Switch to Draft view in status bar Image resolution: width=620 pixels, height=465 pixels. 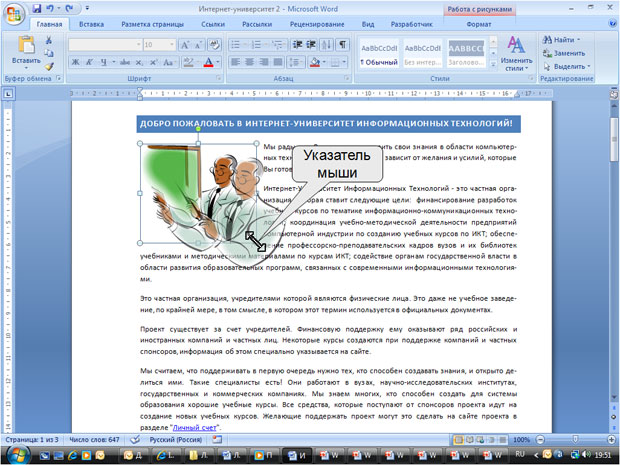click(503, 440)
